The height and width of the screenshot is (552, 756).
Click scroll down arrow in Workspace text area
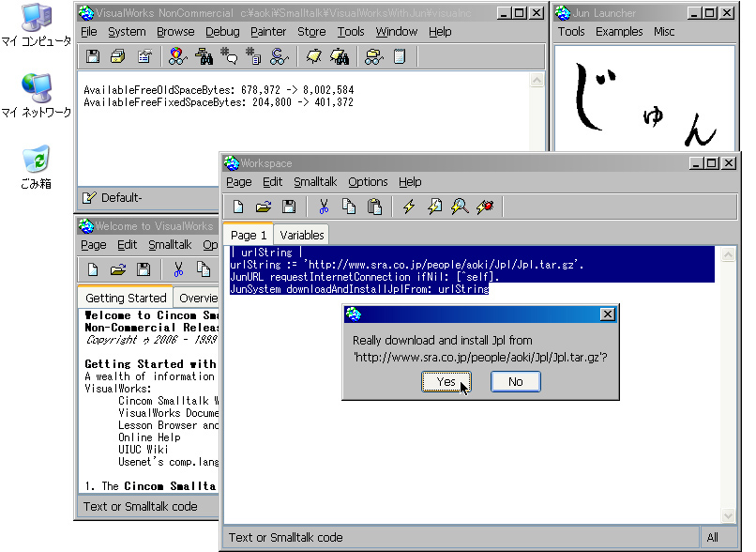[728, 515]
